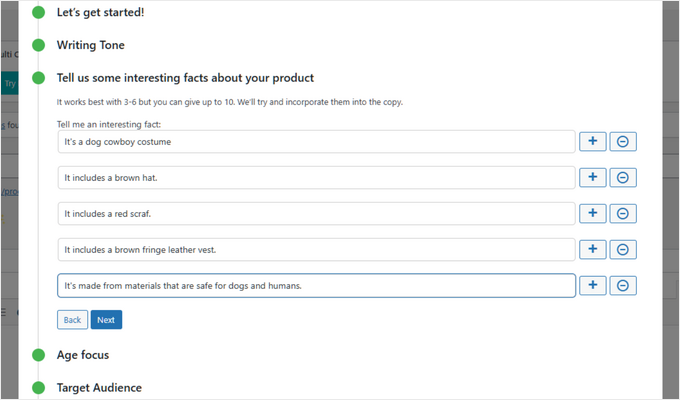
Task: Expand the Let's get started! step
Action: [100, 13]
